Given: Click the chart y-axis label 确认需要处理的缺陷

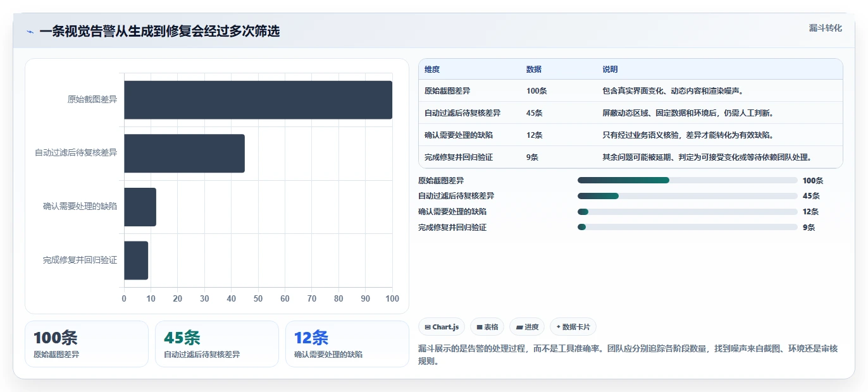Looking at the screenshot, I should (80, 207).
